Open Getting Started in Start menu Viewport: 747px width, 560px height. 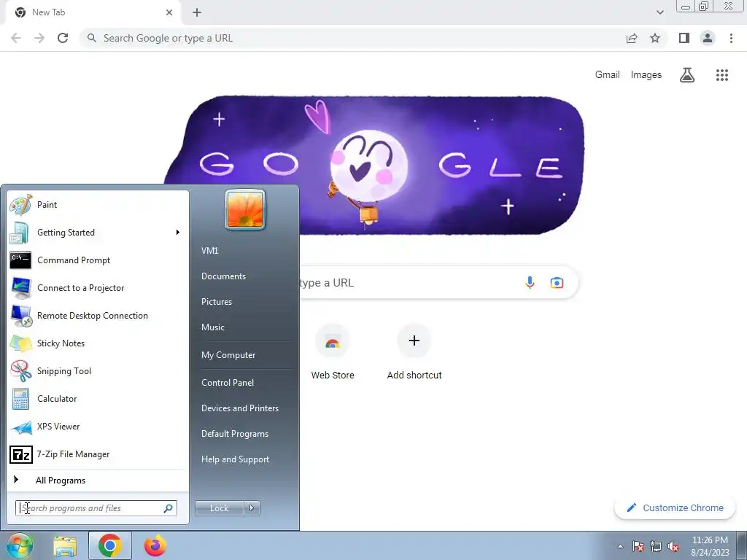pos(98,233)
